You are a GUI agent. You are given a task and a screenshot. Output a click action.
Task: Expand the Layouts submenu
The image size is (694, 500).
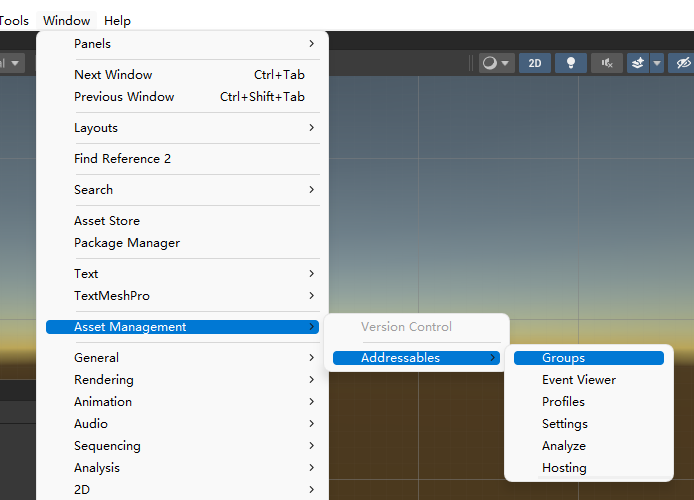(182, 128)
